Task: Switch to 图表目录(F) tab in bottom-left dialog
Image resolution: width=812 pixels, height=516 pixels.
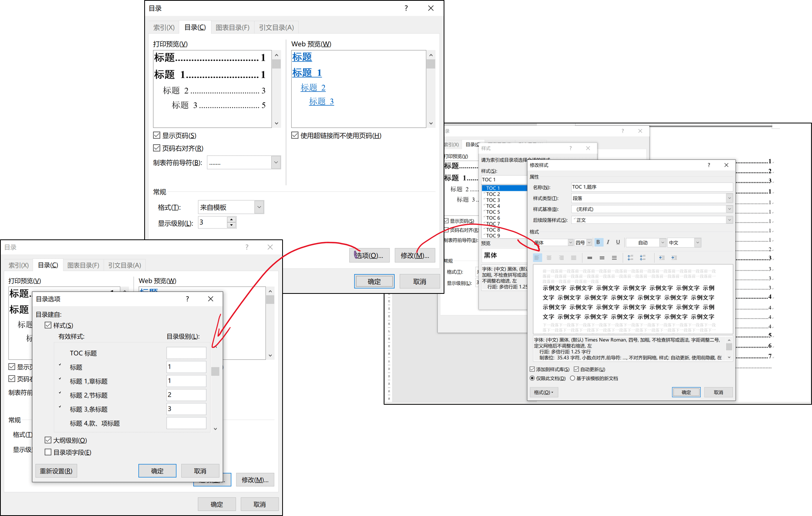Action: 83,265
